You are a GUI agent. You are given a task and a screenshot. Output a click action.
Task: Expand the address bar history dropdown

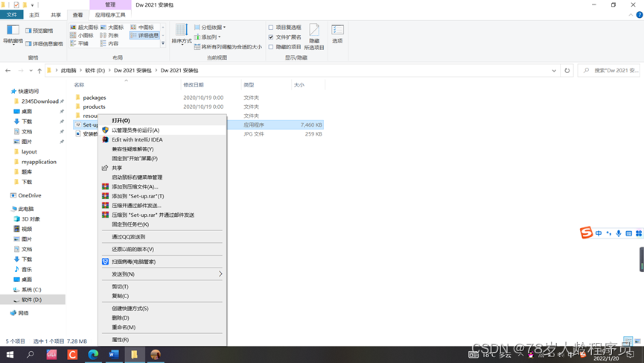[x=554, y=70]
